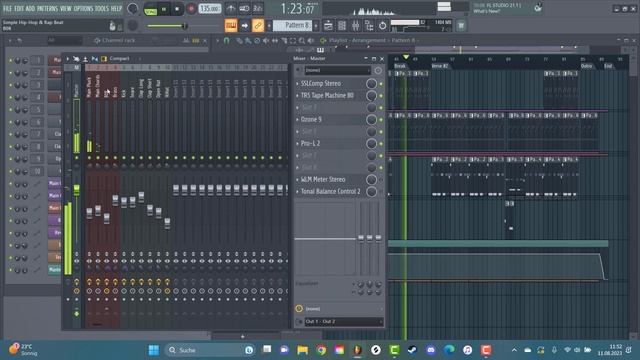Toggle graph editor icon in Channel rack header

[x=186, y=40]
